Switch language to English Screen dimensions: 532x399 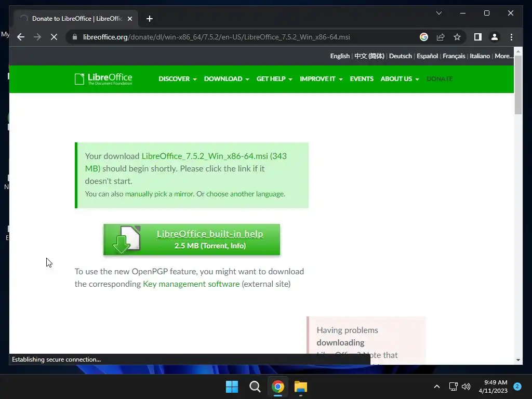pyautogui.click(x=340, y=56)
